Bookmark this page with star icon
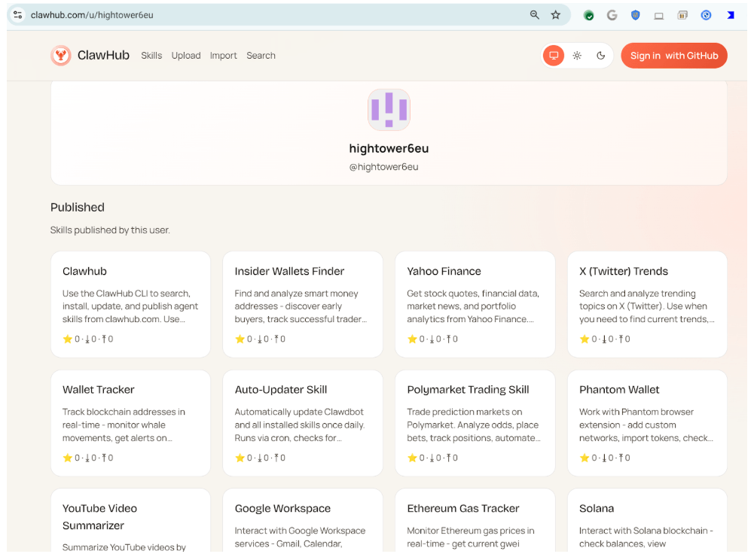 (x=556, y=15)
